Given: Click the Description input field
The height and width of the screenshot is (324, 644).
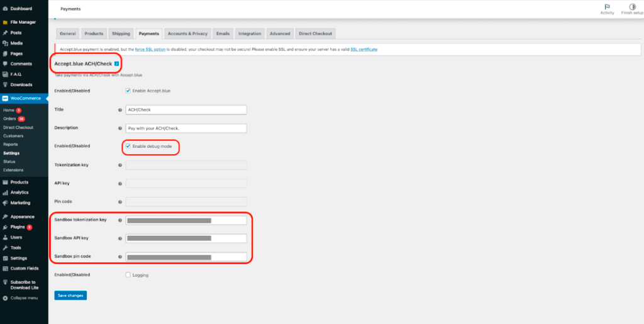Looking at the screenshot, I should pos(186,128).
